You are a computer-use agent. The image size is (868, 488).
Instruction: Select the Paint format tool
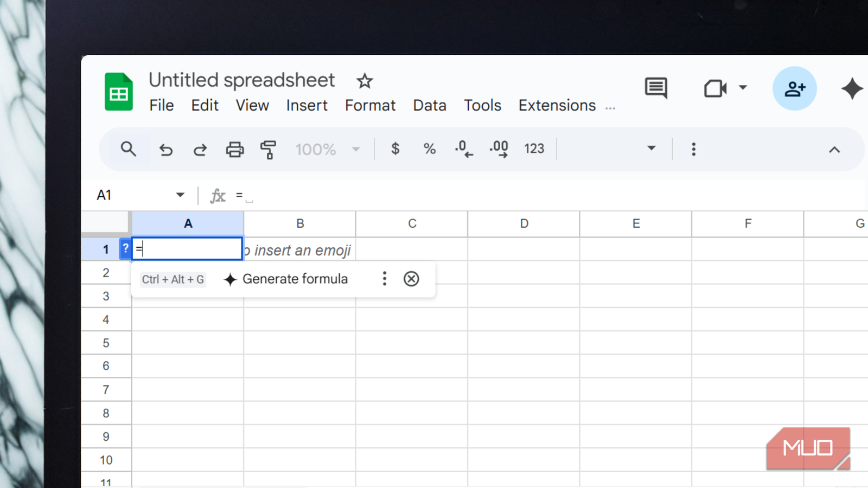tap(267, 149)
